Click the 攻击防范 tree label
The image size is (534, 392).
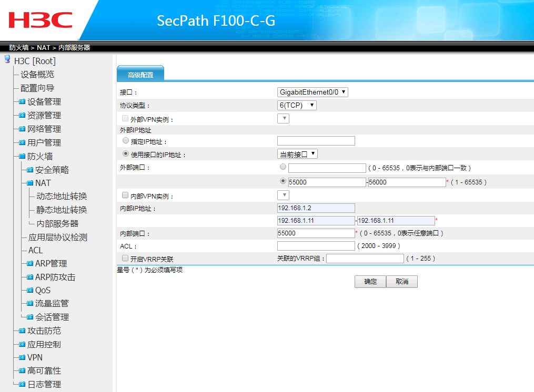[x=44, y=331]
